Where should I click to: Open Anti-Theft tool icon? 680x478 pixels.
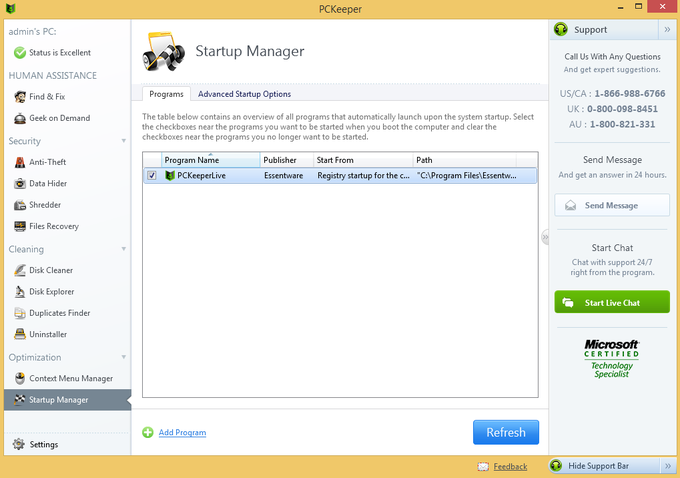pyautogui.click(x=20, y=162)
